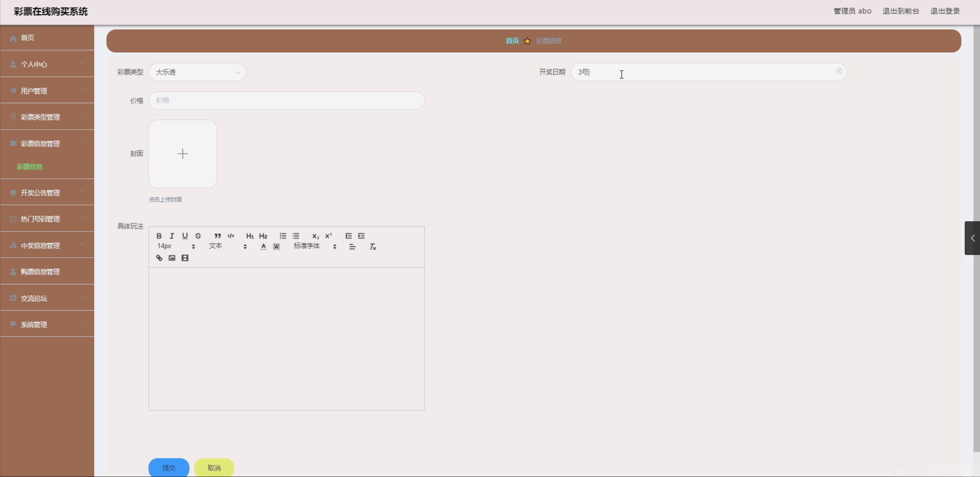Image resolution: width=980 pixels, height=477 pixels.
Task: Toggle bold formatting in the editor
Action: click(x=159, y=236)
